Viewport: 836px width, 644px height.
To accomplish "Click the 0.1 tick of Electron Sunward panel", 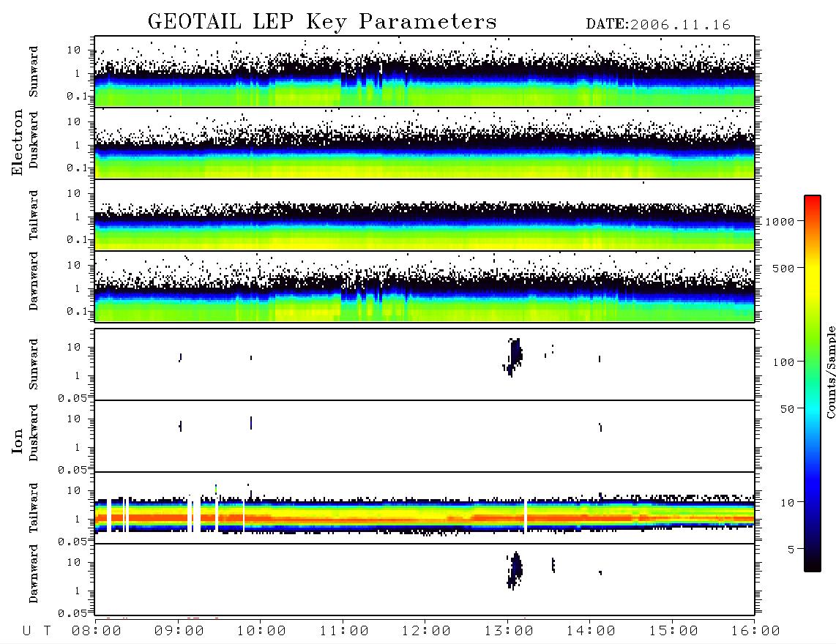I will click(x=77, y=96).
